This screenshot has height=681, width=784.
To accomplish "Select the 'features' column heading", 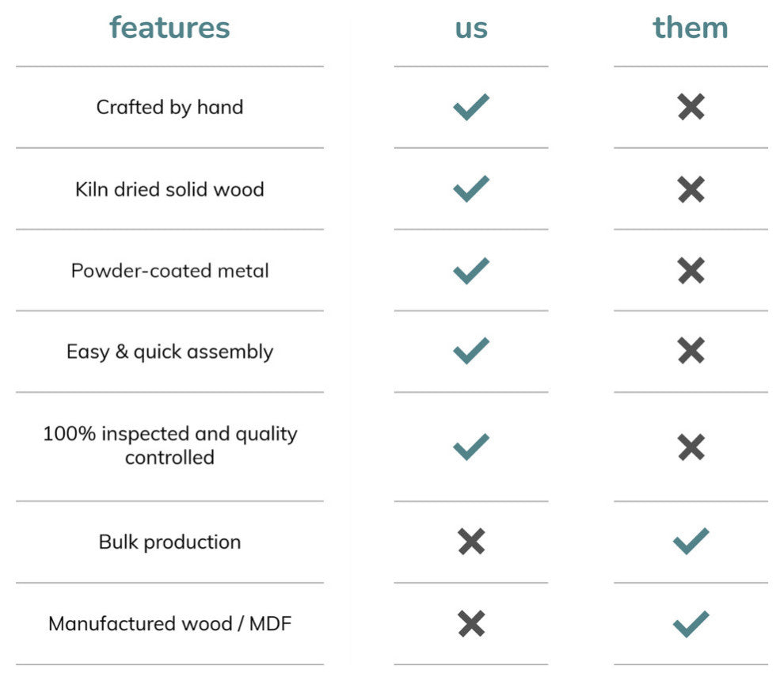I will [169, 28].
